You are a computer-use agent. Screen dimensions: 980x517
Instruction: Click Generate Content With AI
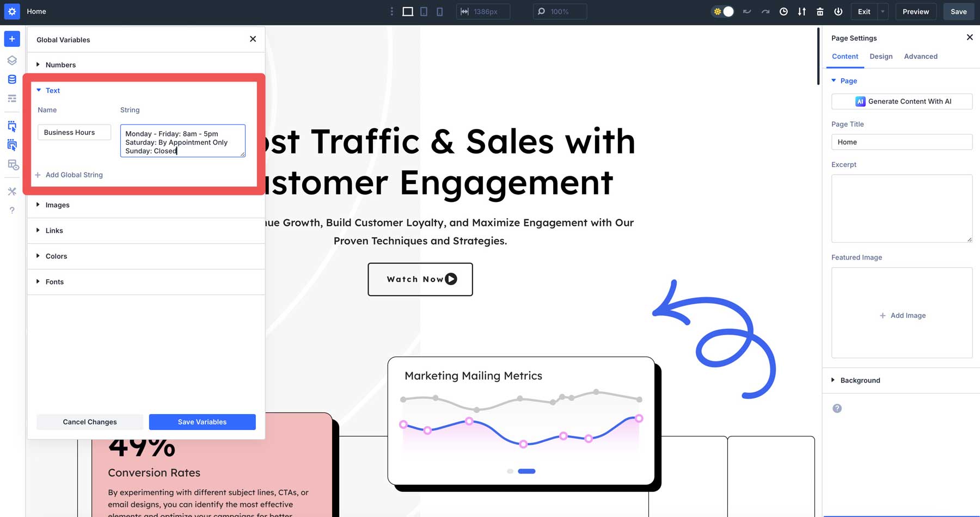(902, 101)
